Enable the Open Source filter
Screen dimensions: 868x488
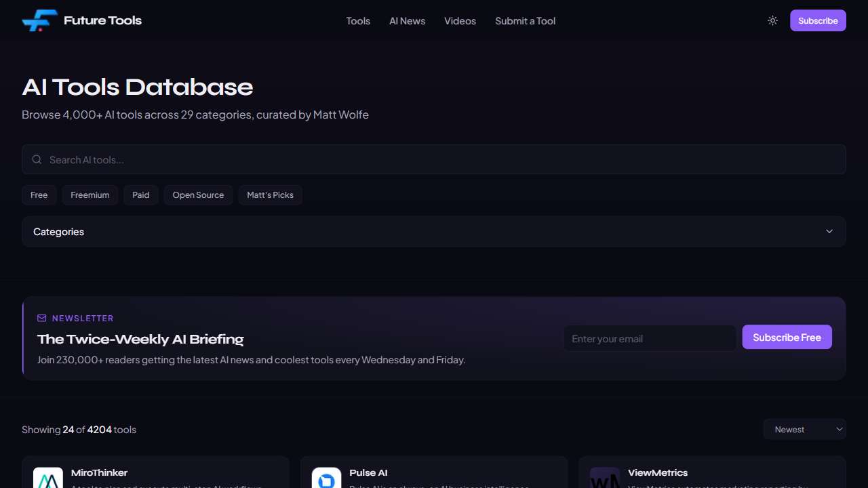(x=198, y=195)
